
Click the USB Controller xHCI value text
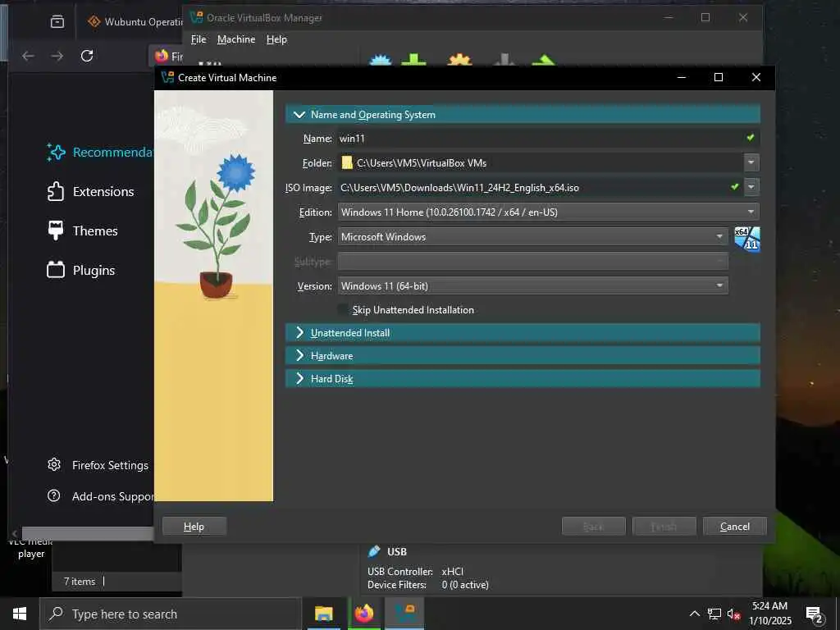click(453, 572)
